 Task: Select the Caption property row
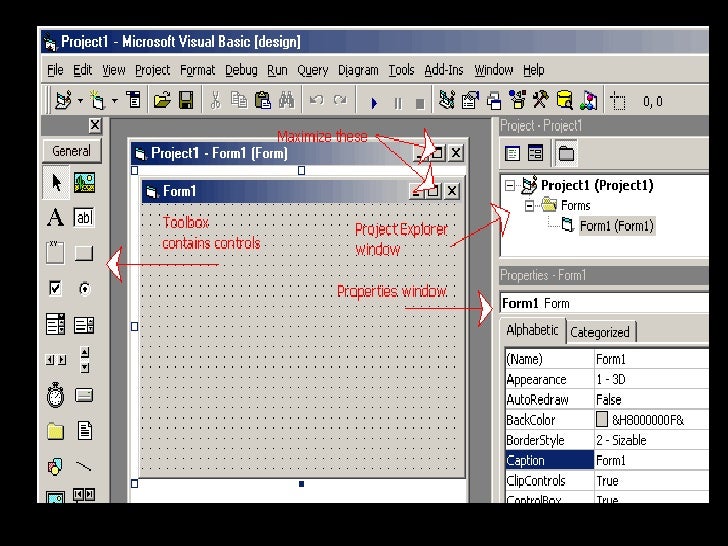(x=607, y=460)
